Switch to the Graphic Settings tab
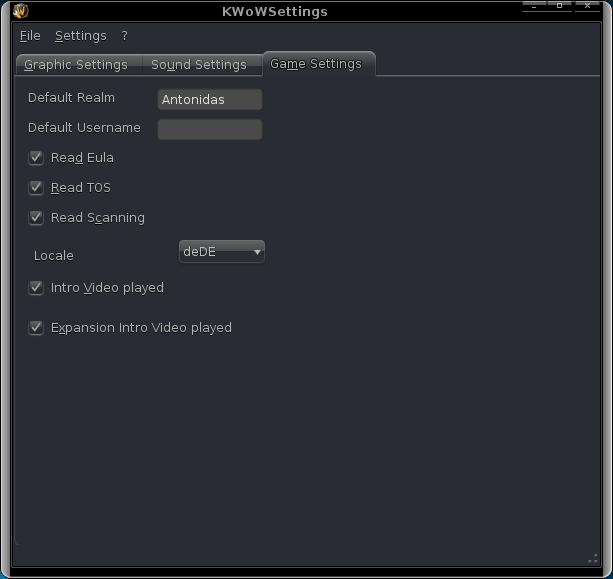Viewport: 613px width, 579px height. [x=76, y=65]
